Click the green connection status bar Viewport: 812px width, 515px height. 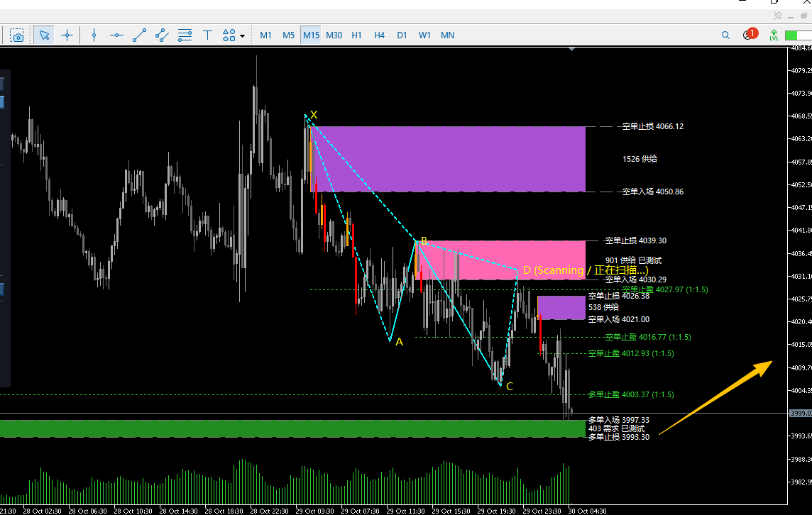click(798, 35)
